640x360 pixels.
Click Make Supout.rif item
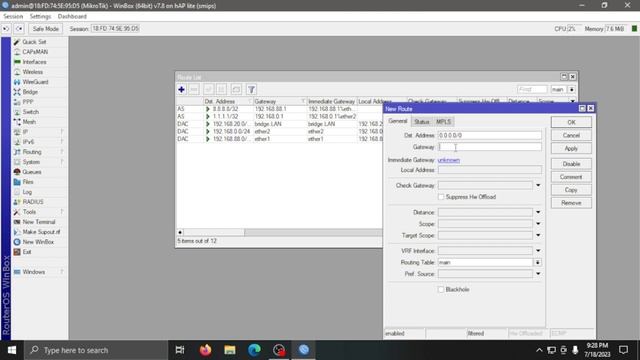tap(41, 232)
